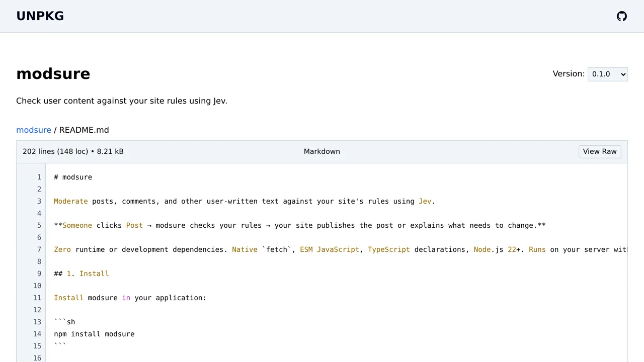
Task: Select line number 9
Action: click(39, 274)
